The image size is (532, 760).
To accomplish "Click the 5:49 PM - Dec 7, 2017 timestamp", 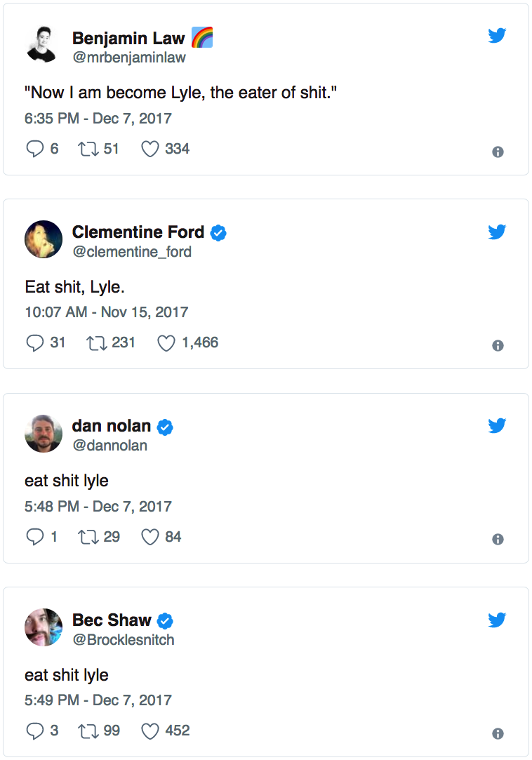I will pos(98,700).
